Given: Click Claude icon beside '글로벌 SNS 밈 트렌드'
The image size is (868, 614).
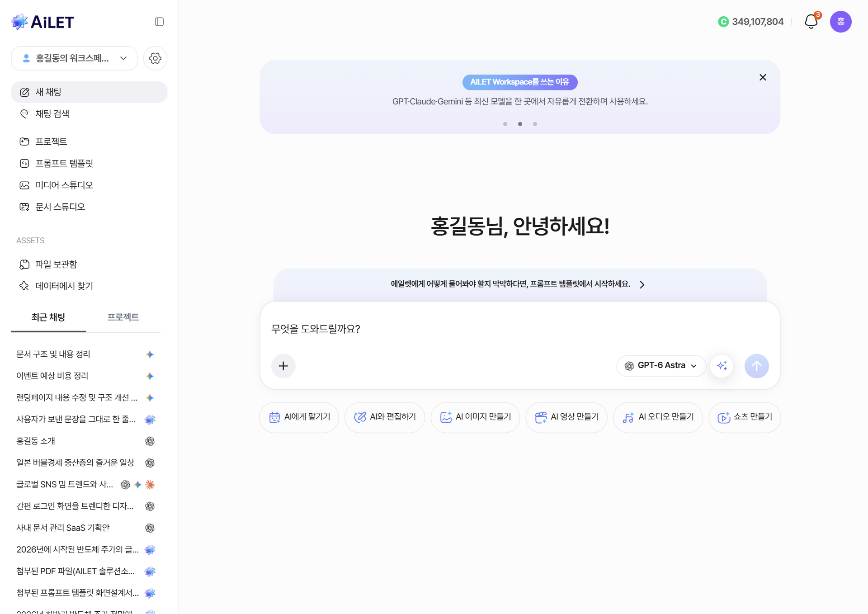Looking at the screenshot, I should point(150,485).
